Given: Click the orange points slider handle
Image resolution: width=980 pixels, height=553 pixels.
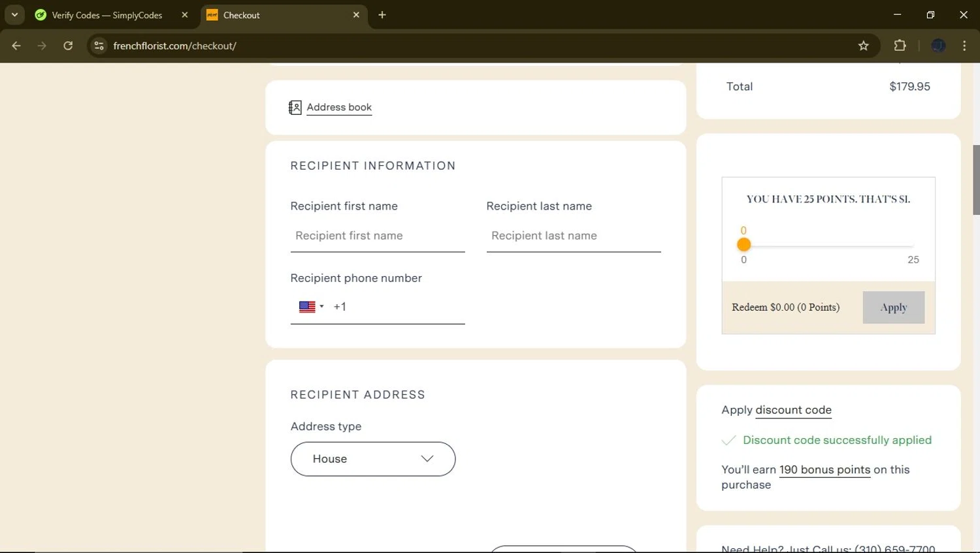Looking at the screenshot, I should pyautogui.click(x=743, y=245).
